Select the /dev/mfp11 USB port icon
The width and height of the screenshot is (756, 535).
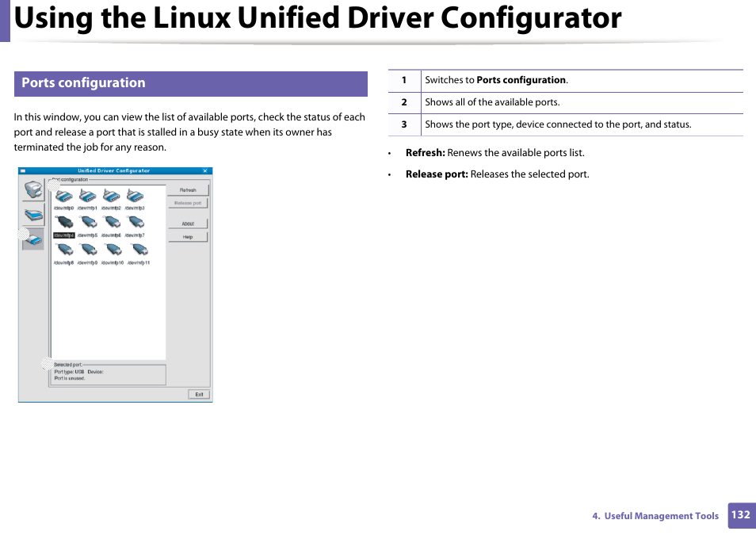pos(139,250)
